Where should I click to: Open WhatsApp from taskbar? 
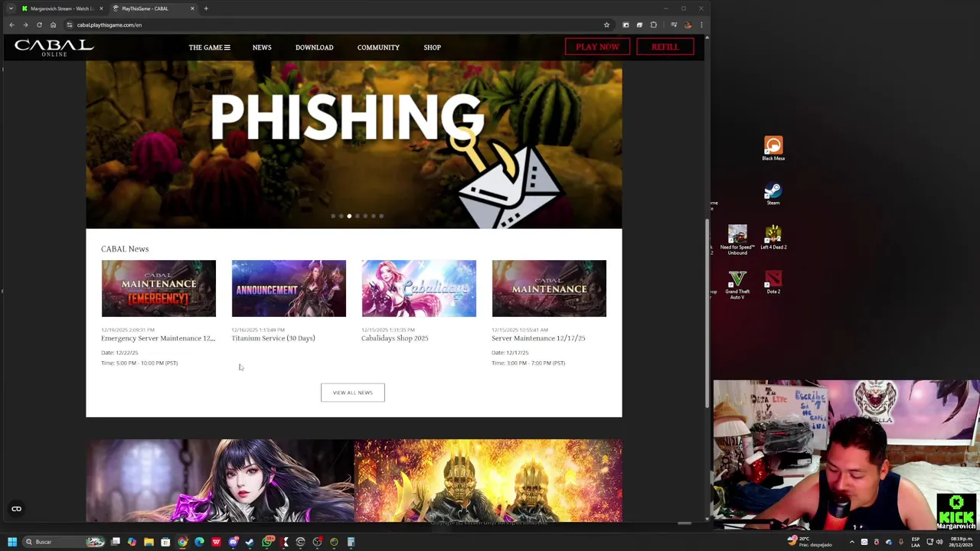267,542
